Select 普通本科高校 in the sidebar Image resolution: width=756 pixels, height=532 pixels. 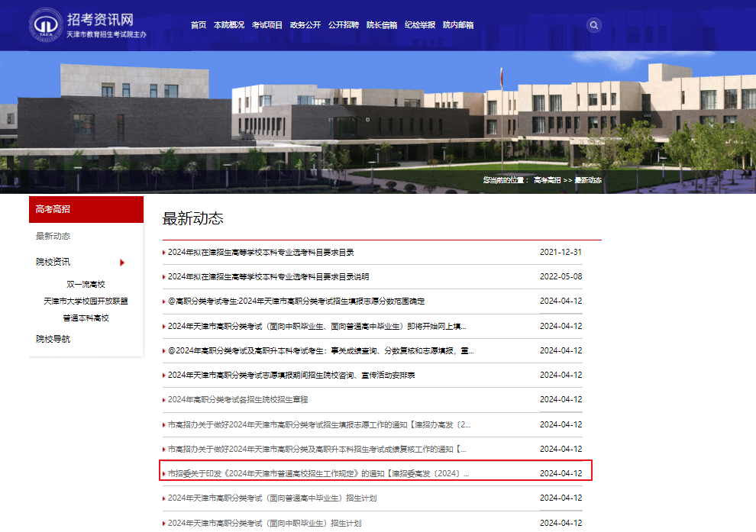point(86,318)
